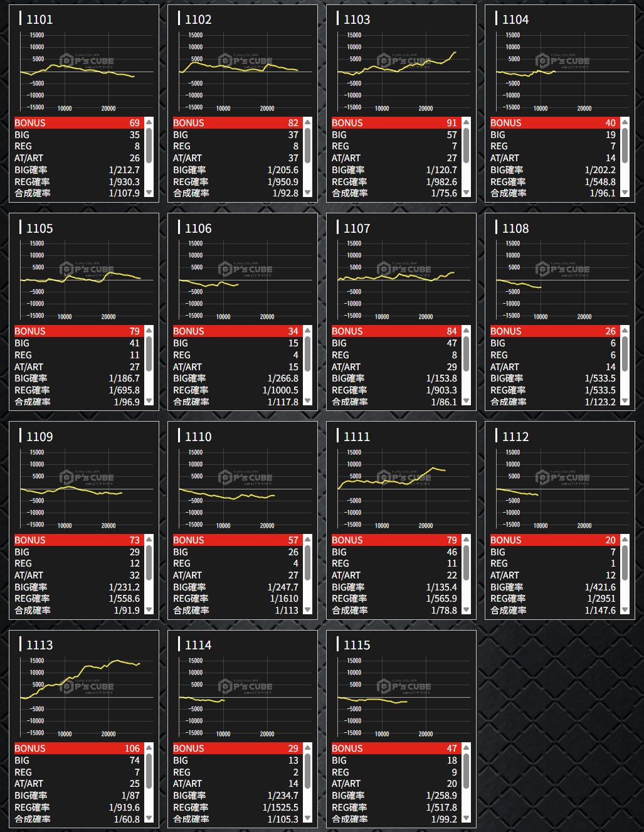Click scroll-up arrow in machine 1106 data list
Screen dimensions: 644x832
tap(308, 331)
